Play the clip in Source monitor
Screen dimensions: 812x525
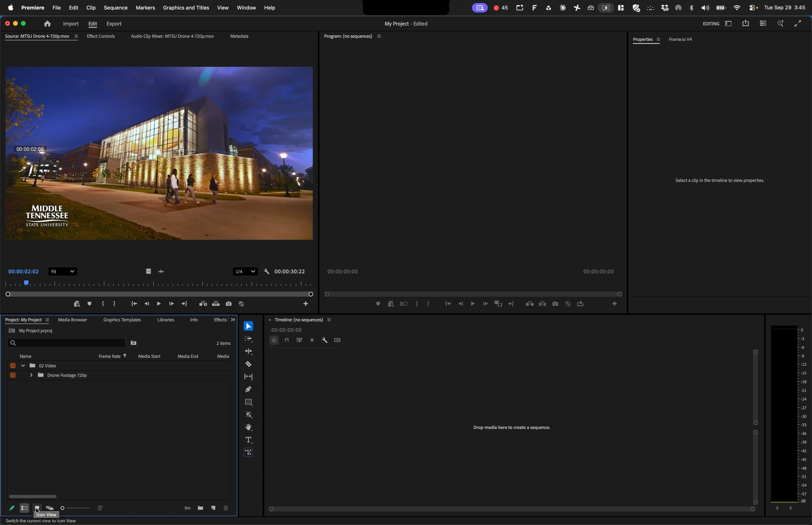tap(159, 304)
